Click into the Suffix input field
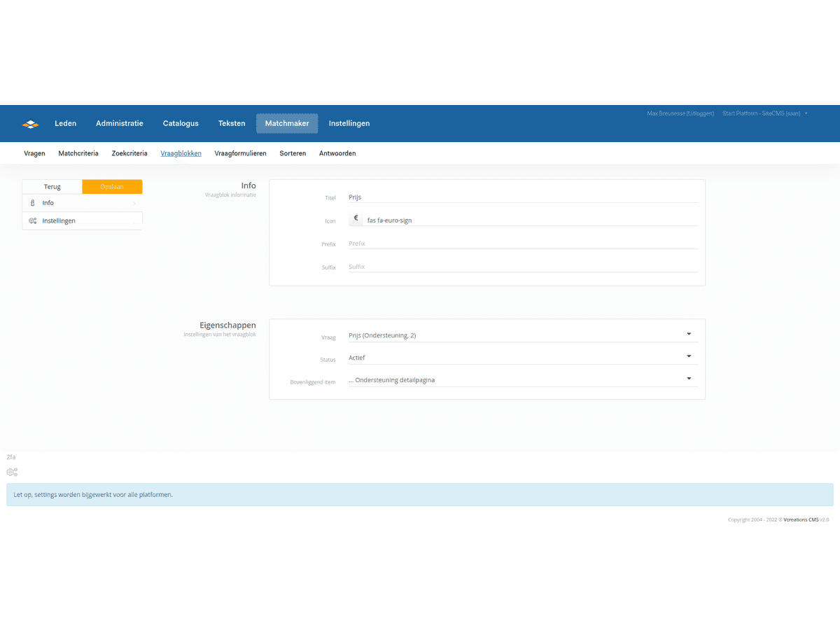 [x=522, y=267]
